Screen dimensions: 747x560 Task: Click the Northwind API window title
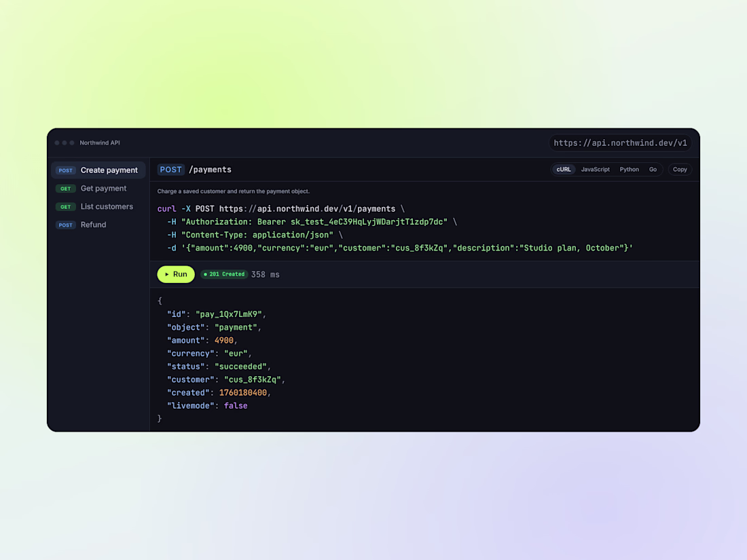[100, 143]
